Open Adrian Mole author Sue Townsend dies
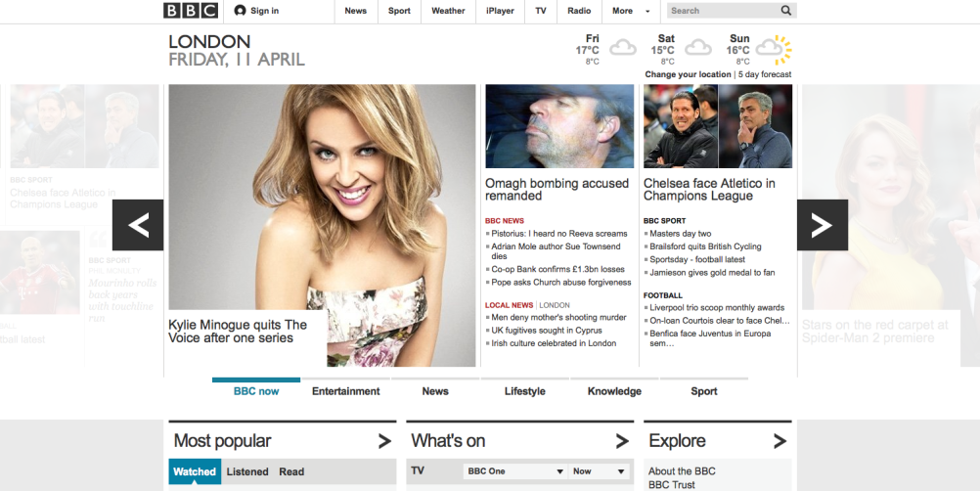The height and width of the screenshot is (491, 980). coord(556,251)
